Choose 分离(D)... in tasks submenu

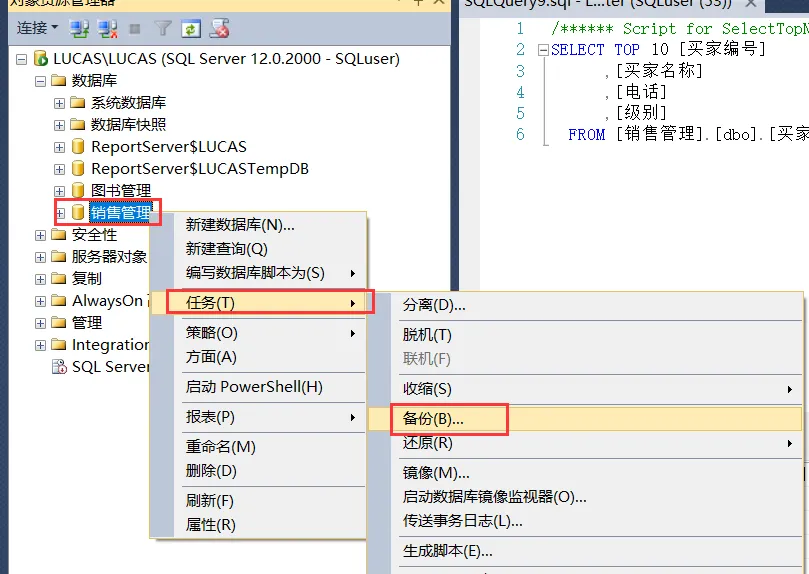click(585, 305)
